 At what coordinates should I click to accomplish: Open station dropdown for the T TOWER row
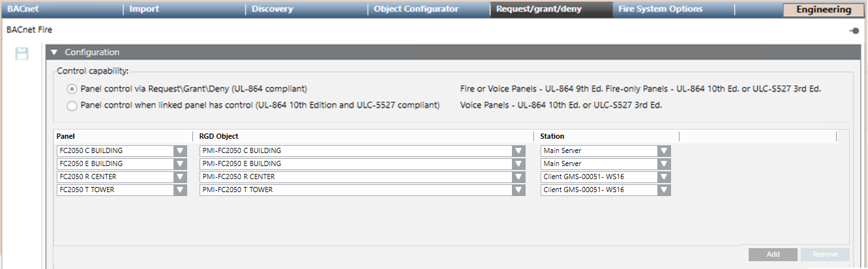click(664, 190)
